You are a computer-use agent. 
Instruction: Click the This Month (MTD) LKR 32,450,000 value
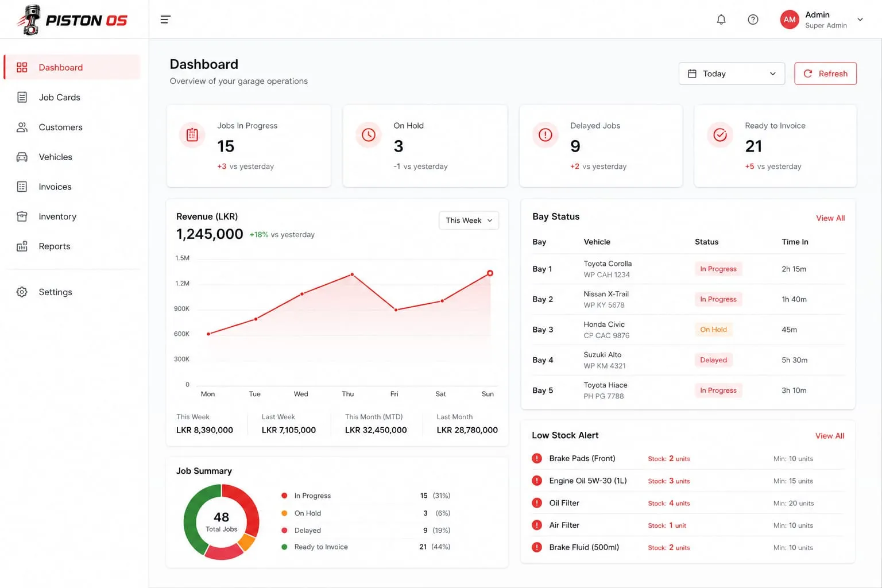[x=376, y=430]
